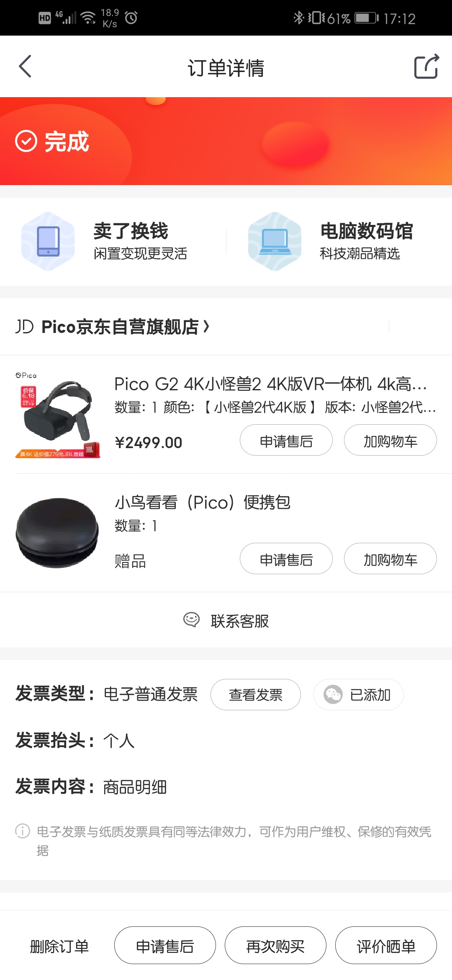Request after-sales for the Pico G2 4K
This screenshot has height=980, width=452.
pos(286,440)
